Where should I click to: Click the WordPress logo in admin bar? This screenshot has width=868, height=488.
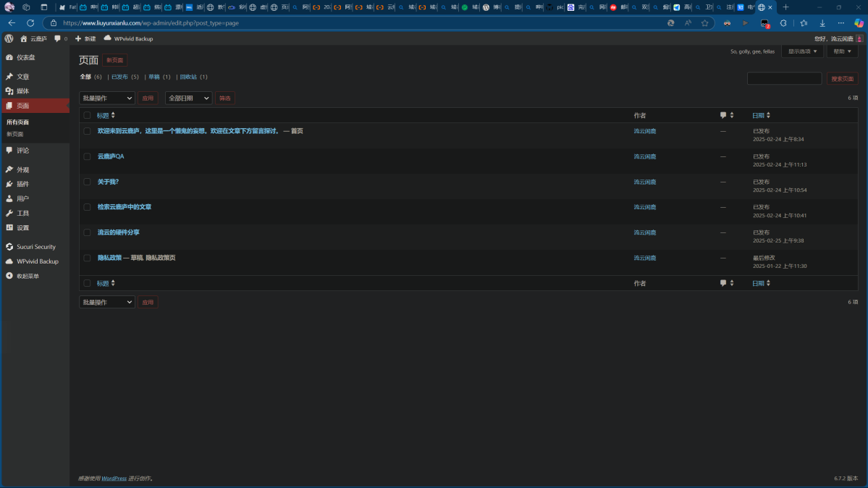[9, 38]
